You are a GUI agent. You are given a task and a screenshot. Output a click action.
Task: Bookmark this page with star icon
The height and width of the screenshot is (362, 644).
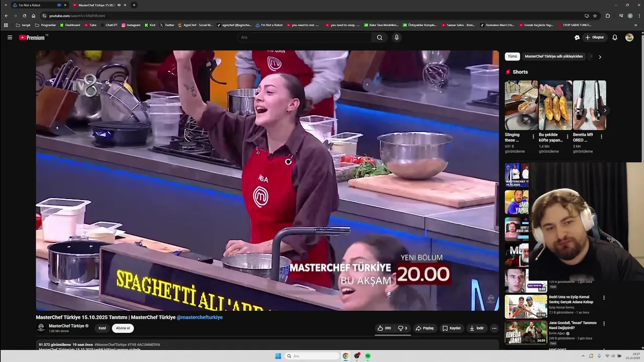595,16
